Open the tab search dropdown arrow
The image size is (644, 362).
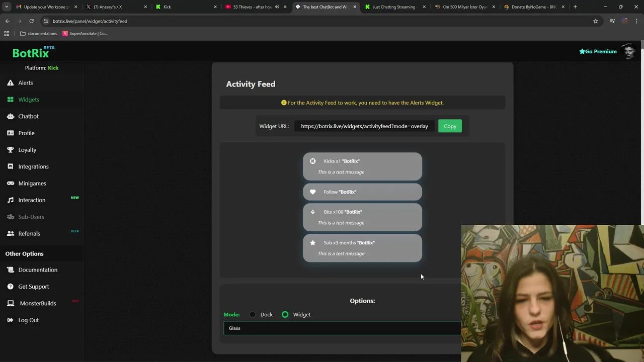click(x=7, y=7)
